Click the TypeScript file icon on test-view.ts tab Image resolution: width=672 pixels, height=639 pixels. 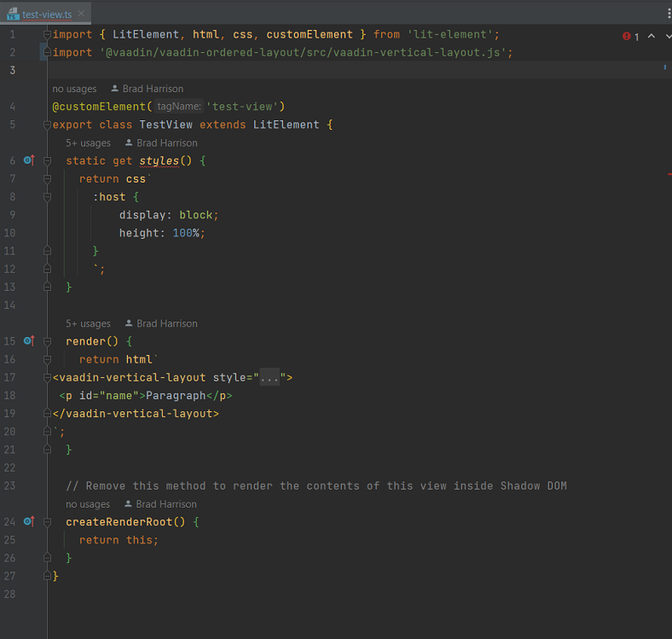13,15
